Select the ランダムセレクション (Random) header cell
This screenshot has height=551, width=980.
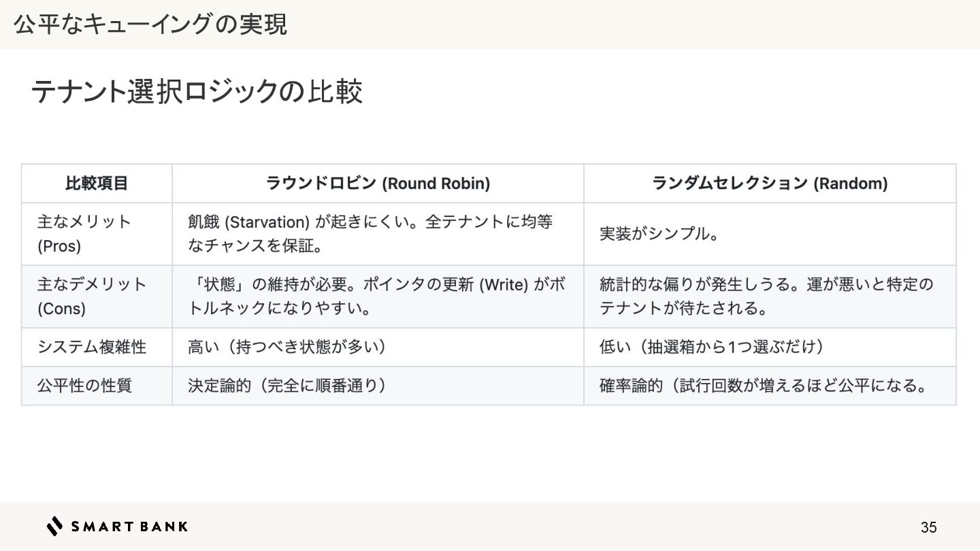[770, 184]
